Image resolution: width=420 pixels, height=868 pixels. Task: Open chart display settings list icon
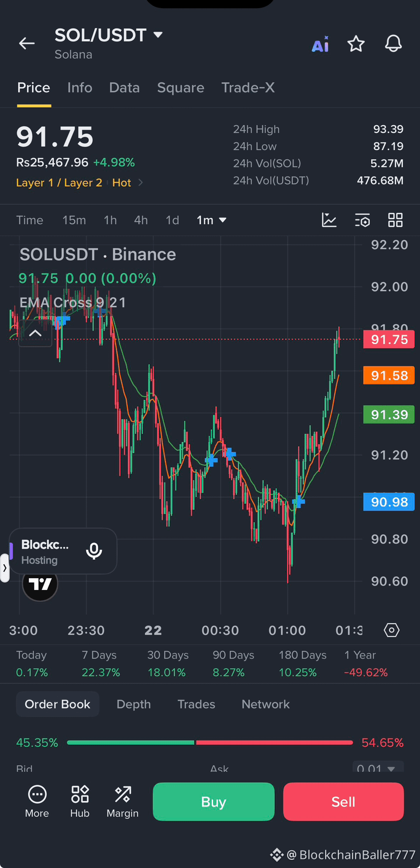362,220
